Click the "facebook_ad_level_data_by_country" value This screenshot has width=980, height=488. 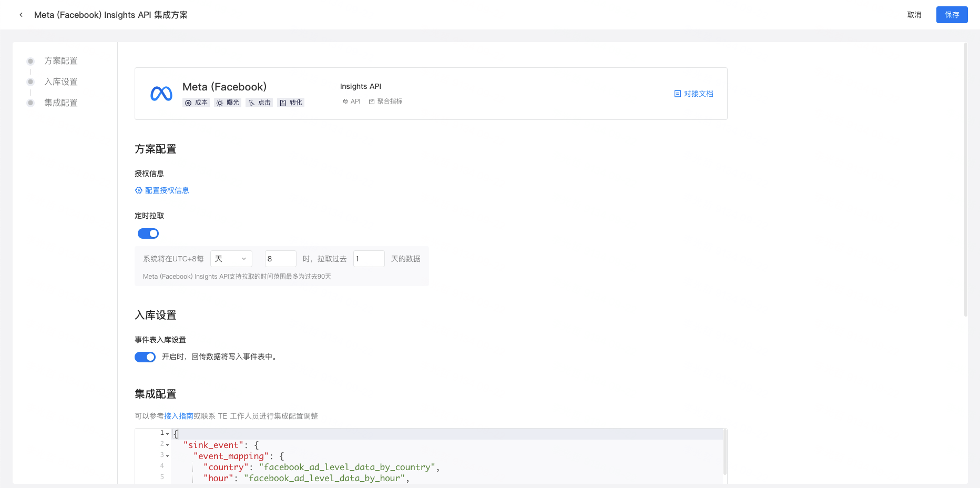coord(347,467)
